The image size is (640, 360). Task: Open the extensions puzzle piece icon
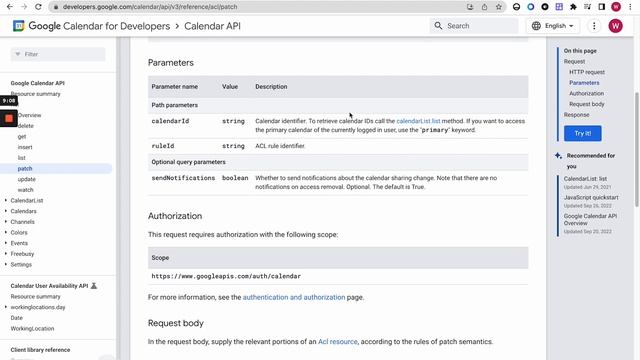click(573, 7)
